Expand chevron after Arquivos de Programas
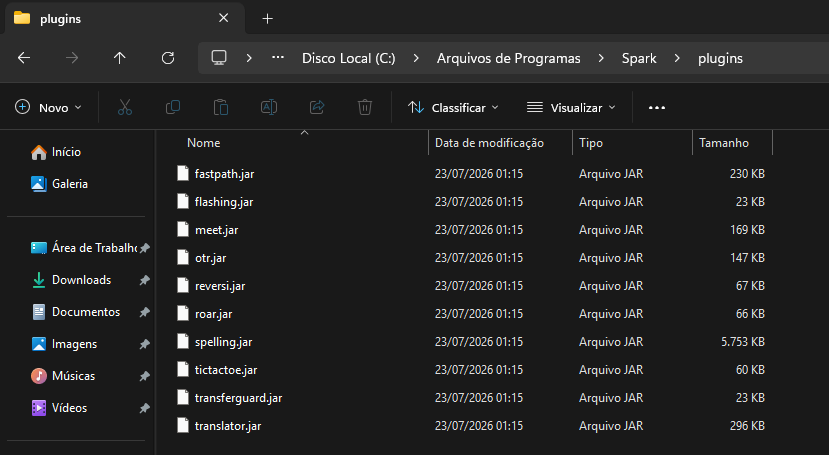The width and height of the screenshot is (829, 455). [x=601, y=58]
